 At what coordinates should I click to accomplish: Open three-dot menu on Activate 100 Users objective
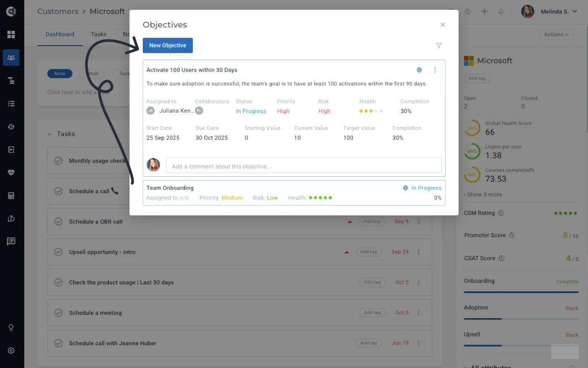tap(435, 70)
